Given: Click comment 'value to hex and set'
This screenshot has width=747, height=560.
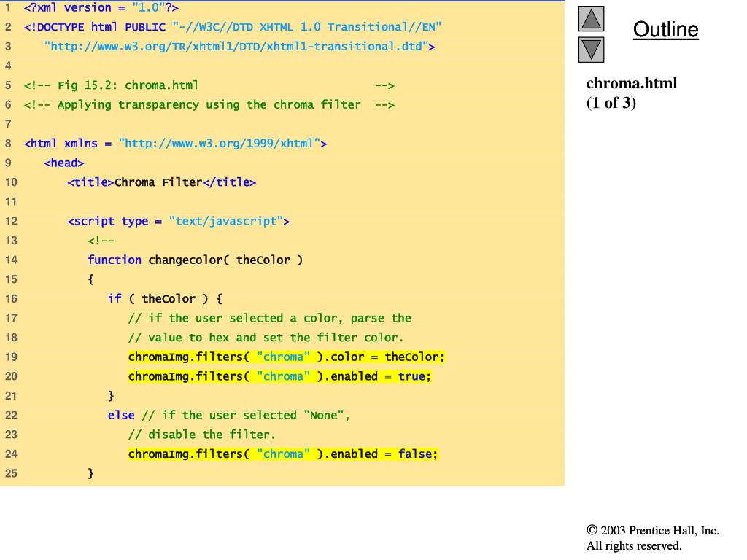Looking at the screenshot, I should (266, 338).
